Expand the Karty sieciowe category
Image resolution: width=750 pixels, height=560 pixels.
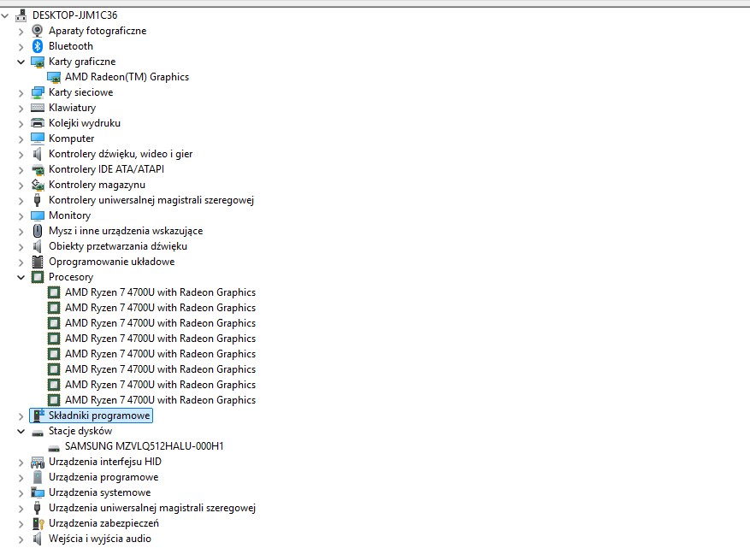click(21, 92)
